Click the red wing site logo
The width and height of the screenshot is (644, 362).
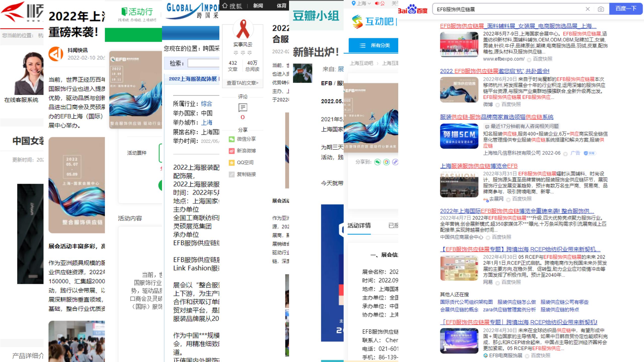[x=13, y=11]
